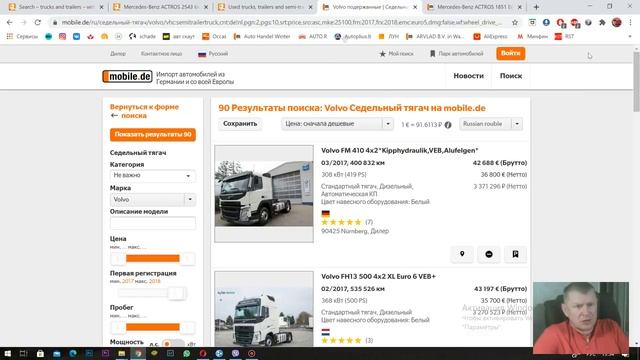This screenshot has width=640, height=360.
Task: Click the Описание модели input field
Action: pos(153,223)
